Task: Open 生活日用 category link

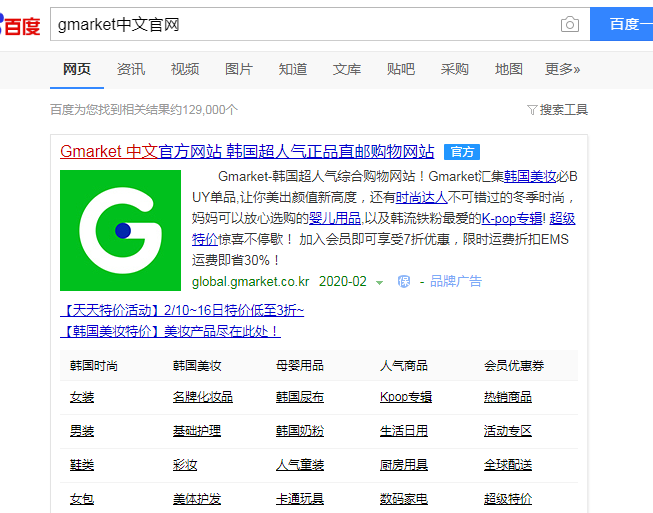Action: (404, 431)
